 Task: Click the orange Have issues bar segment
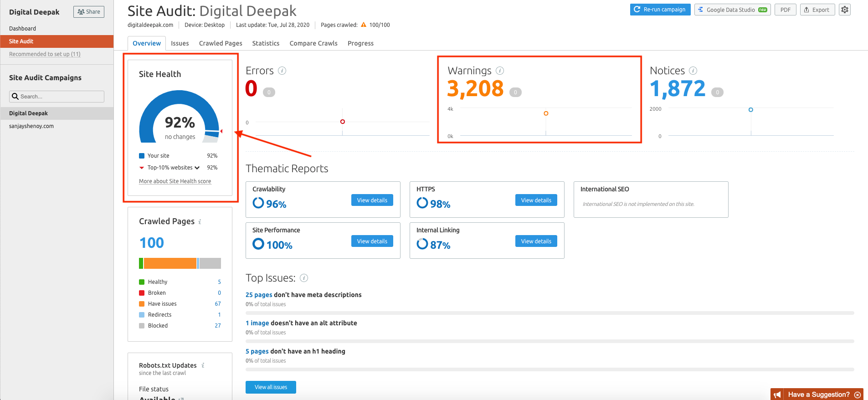coord(170,263)
